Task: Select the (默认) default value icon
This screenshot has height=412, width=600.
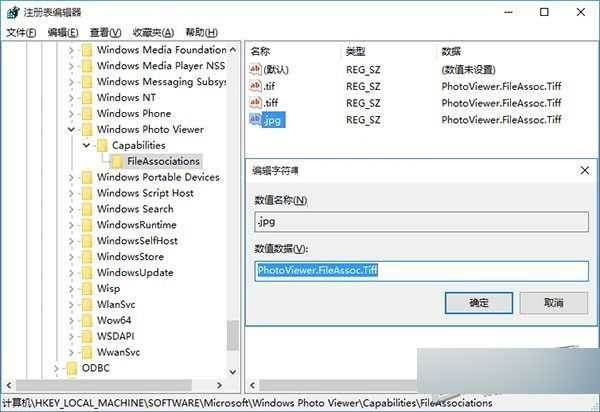Action: (x=254, y=69)
